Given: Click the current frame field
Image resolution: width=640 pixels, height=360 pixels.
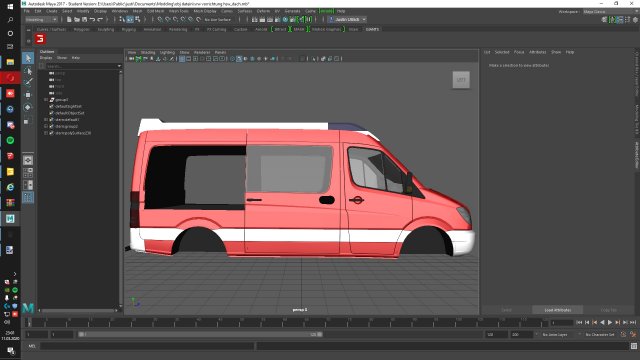Looking at the screenshot, I should (562, 322).
